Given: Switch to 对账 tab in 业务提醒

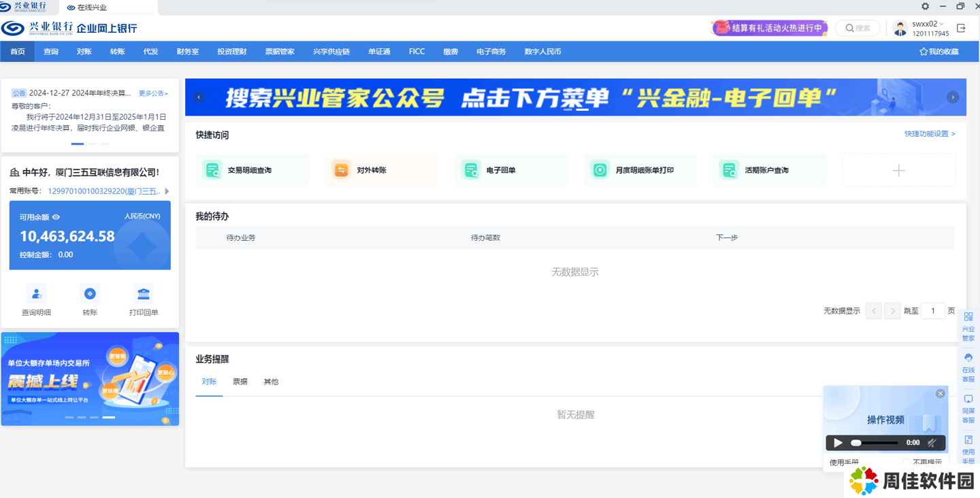Looking at the screenshot, I should (x=209, y=382).
